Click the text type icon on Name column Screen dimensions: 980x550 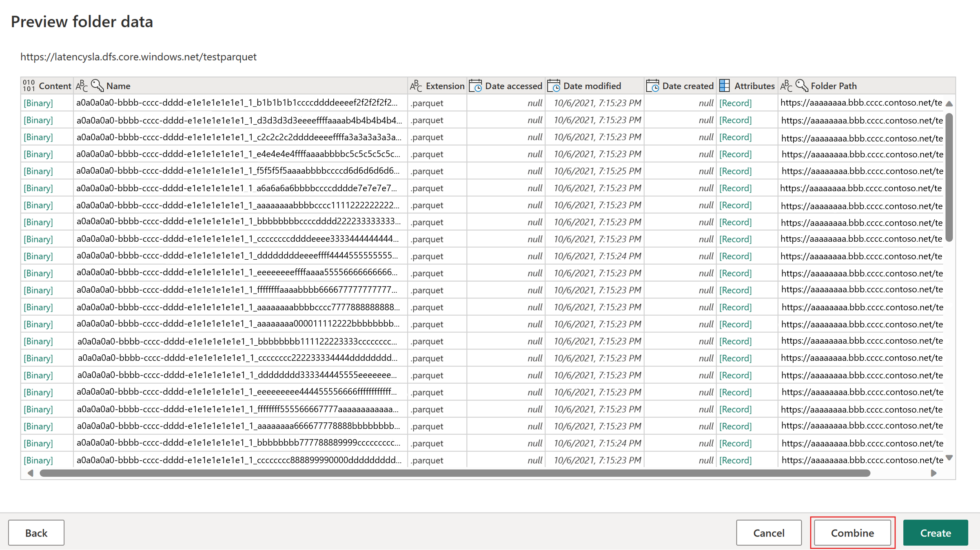coord(82,86)
